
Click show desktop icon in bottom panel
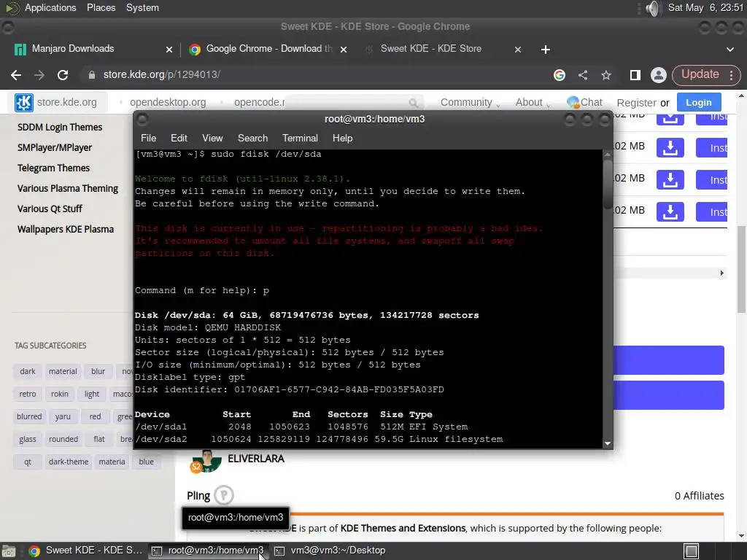tap(692, 551)
